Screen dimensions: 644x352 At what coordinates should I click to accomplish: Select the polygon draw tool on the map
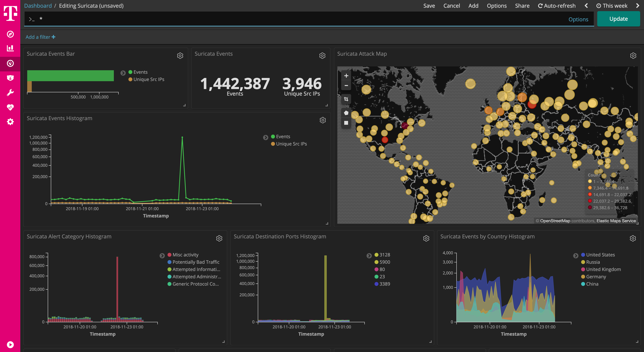point(346,113)
